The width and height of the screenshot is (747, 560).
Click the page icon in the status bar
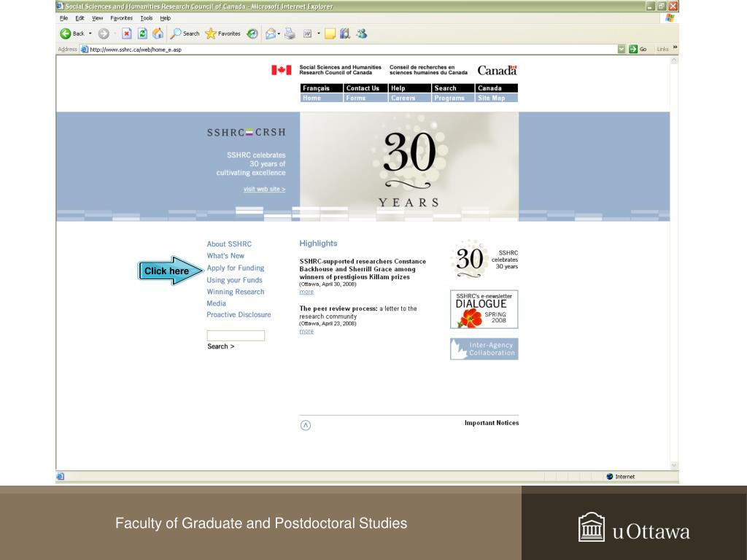coord(61,476)
